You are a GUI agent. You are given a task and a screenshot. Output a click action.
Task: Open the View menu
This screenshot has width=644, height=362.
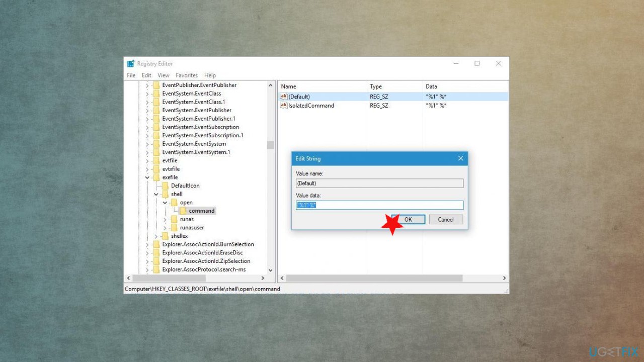(x=163, y=75)
